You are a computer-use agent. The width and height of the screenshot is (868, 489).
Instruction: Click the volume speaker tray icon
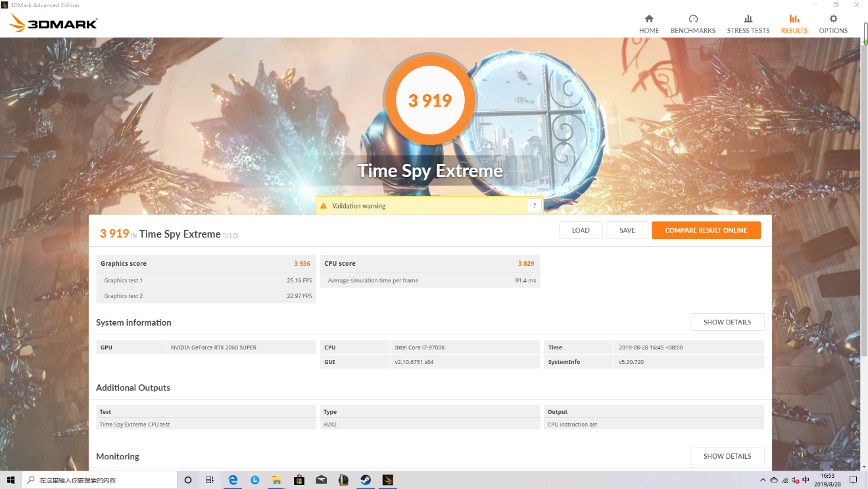tap(796, 480)
